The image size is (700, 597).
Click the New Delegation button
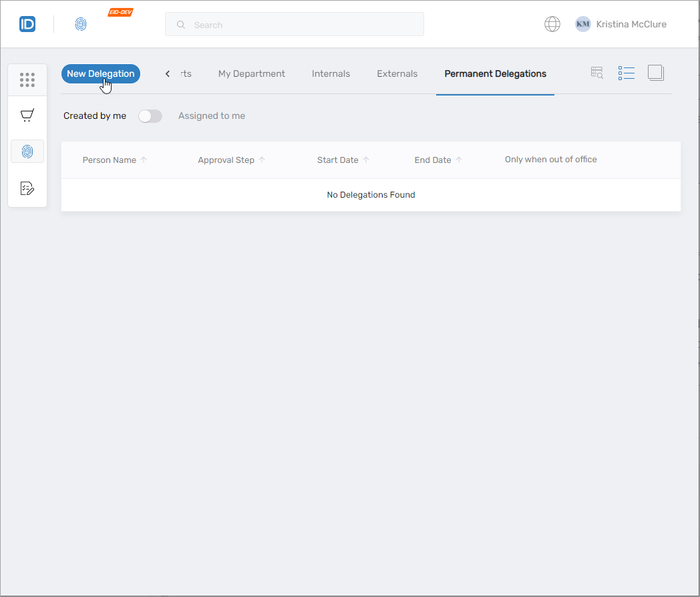click(100, 74)
